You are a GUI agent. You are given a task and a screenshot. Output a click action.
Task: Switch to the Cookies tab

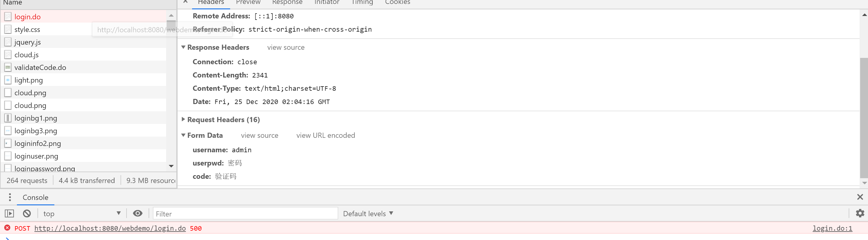pyautogui.click(x=397, y=2)
